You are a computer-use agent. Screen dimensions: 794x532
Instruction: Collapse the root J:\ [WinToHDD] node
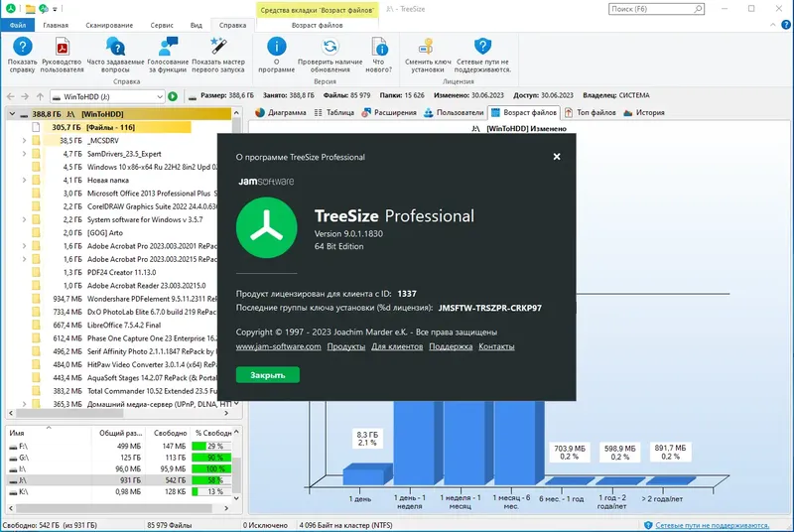12,114
